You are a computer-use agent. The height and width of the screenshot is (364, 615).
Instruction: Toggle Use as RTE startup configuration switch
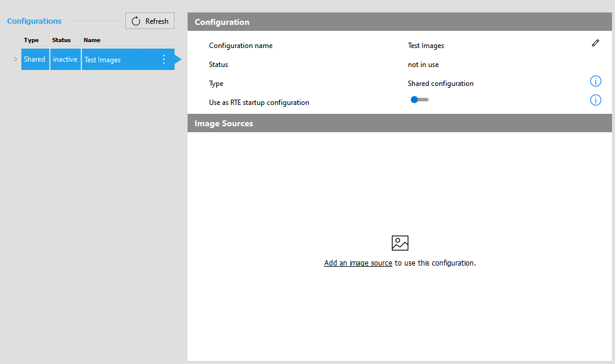click(419, 100)
